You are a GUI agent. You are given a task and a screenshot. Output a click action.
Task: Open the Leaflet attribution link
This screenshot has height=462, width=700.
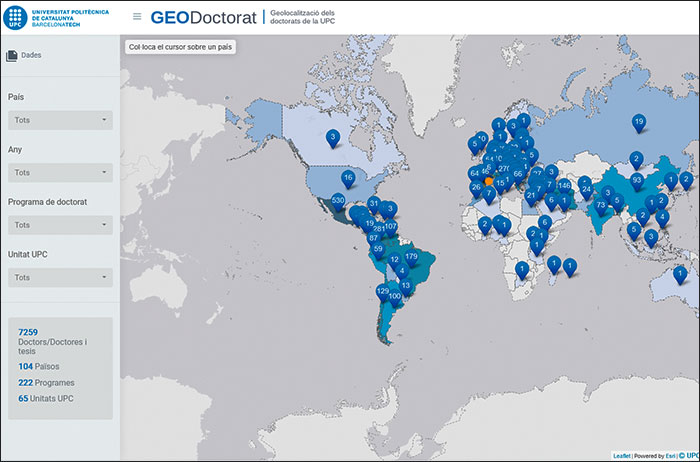(620, 455)
